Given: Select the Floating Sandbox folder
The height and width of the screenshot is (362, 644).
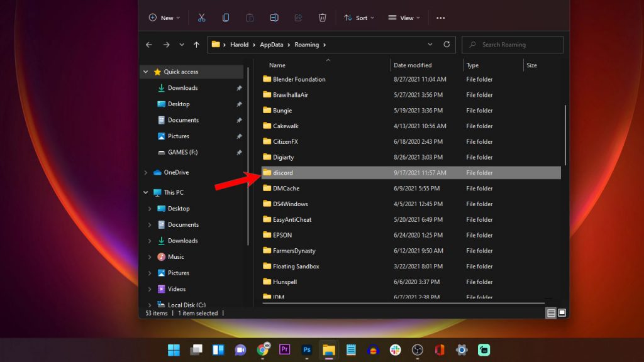Looking at the screenshot, I should coord(296,266).
